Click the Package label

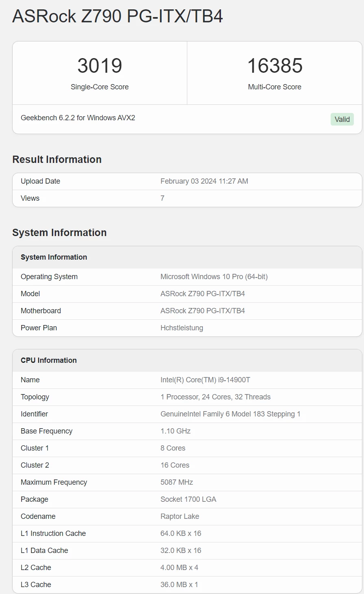[x=35, y=499]
